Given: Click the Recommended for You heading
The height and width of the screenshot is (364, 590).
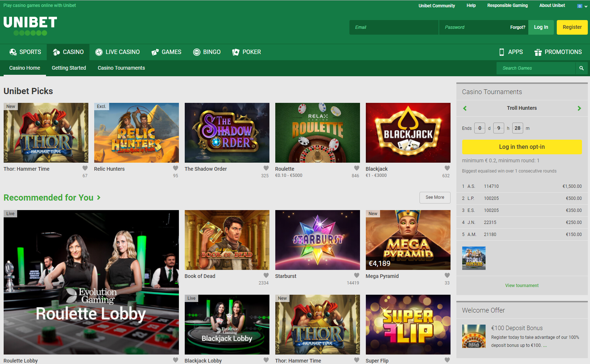Looking at the screenshot, I should coord(49,198).
